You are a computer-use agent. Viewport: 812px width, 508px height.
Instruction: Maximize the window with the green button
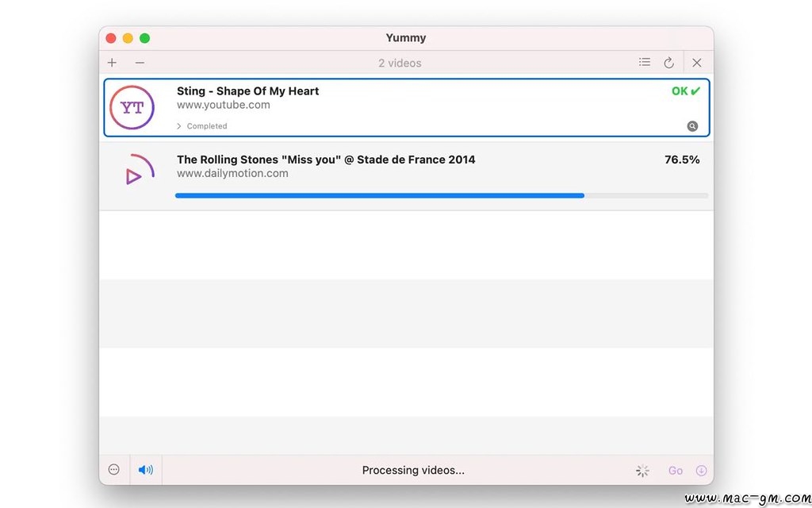tap(145, 38)
